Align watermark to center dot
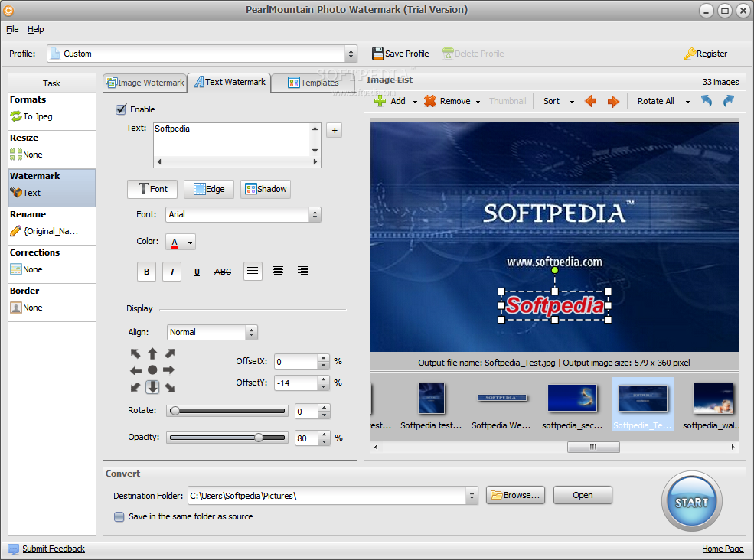 [152, 370]
